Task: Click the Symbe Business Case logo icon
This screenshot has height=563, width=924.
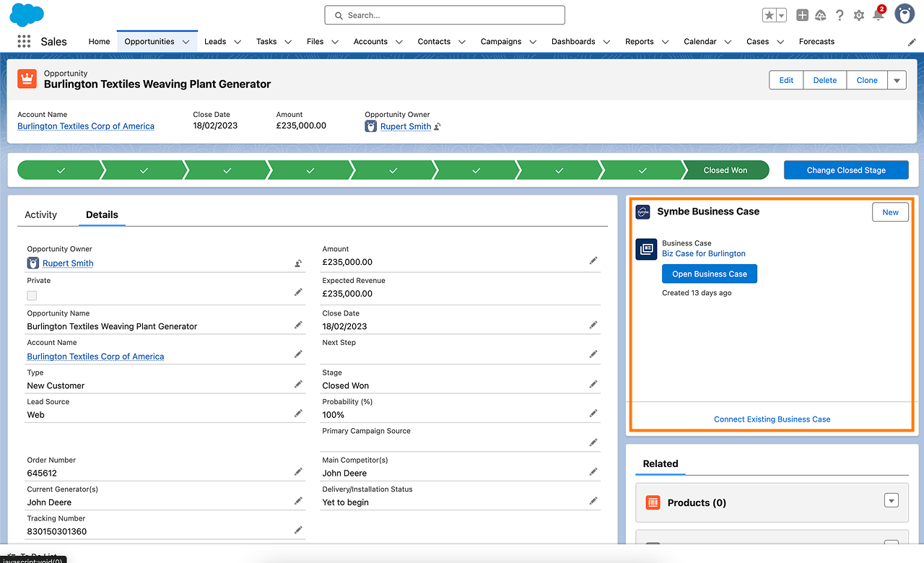Action: (642, 211)
